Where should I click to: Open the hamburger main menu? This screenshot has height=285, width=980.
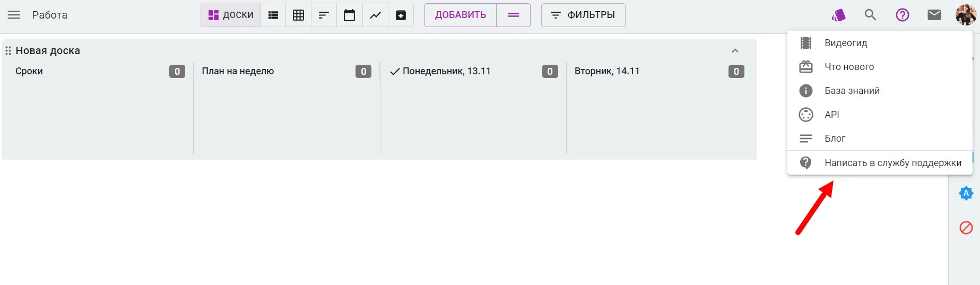14,15
